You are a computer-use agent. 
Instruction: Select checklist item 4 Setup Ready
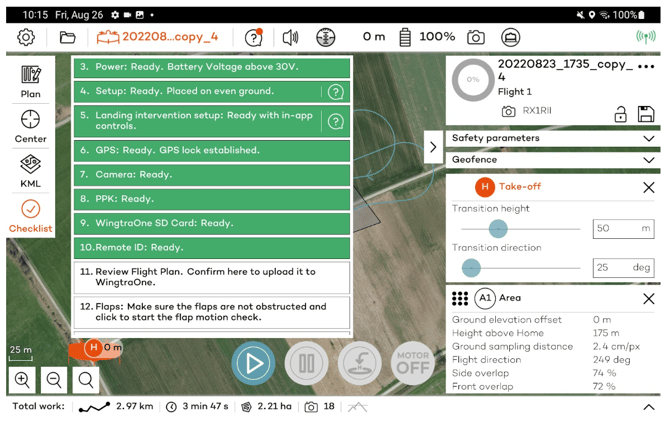click(212, 91)
